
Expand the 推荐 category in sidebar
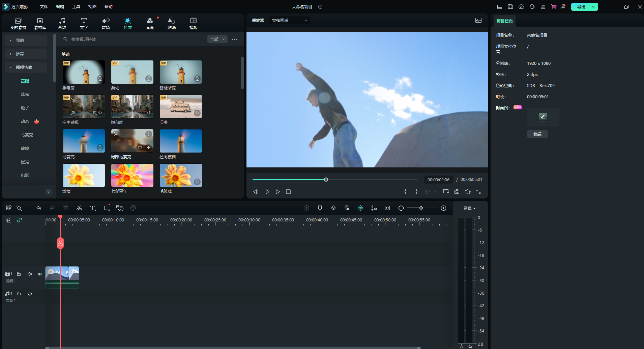(20, 54)
